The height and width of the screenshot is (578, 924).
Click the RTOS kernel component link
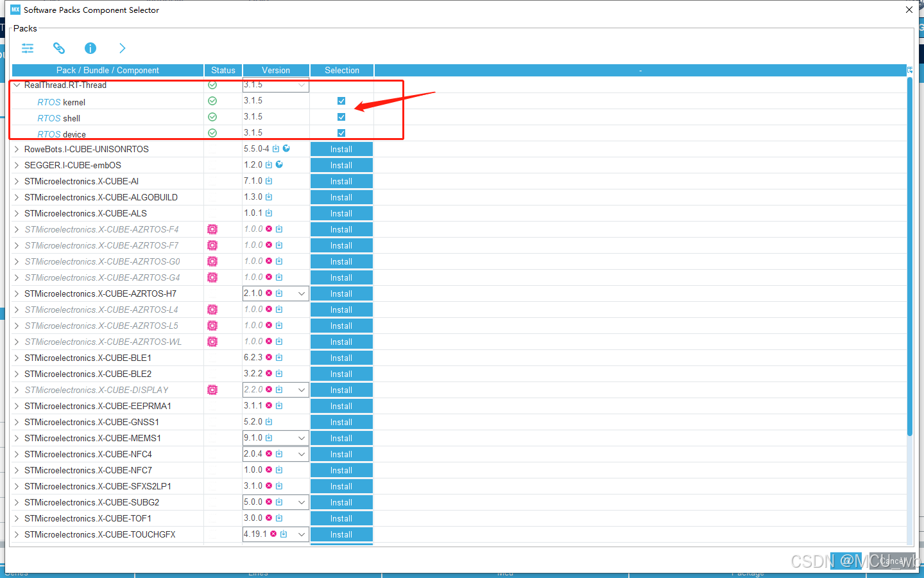coord(61,102)
